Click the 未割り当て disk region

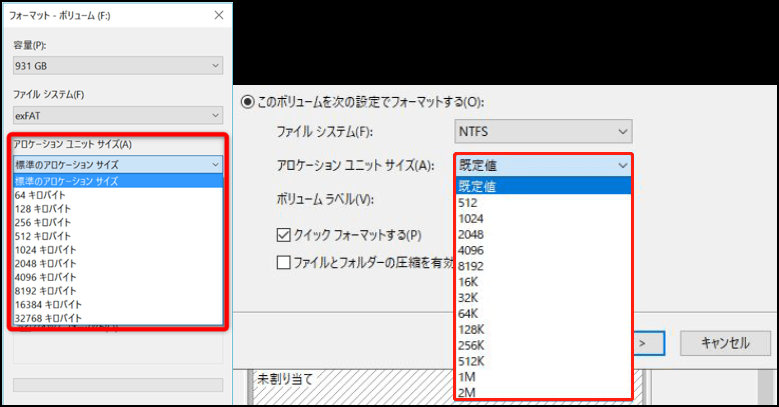[300, 380]
